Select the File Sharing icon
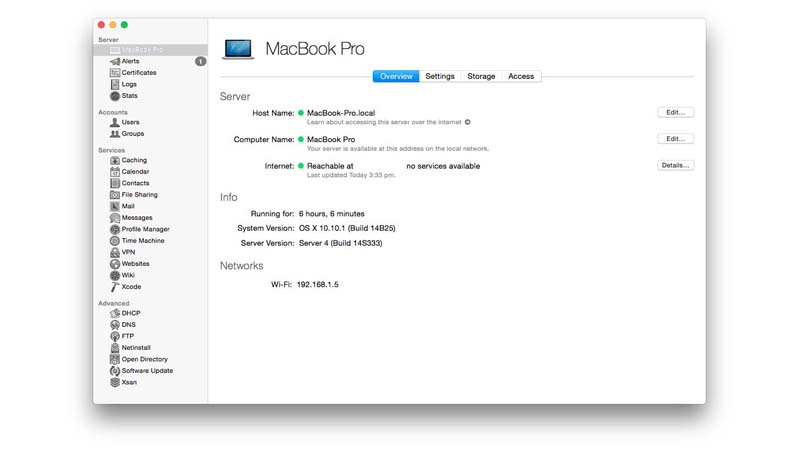Image resolution: width=800 pixels, height=450 pixels. 115,194
